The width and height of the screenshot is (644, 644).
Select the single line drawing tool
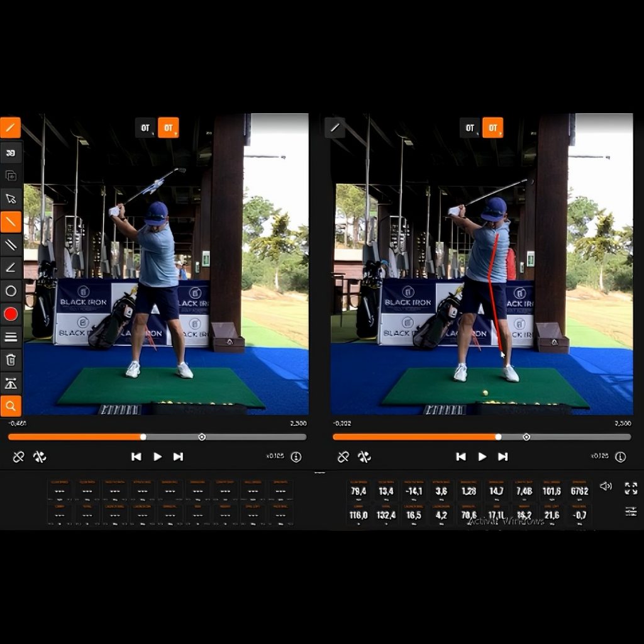(x=11, y=222)
